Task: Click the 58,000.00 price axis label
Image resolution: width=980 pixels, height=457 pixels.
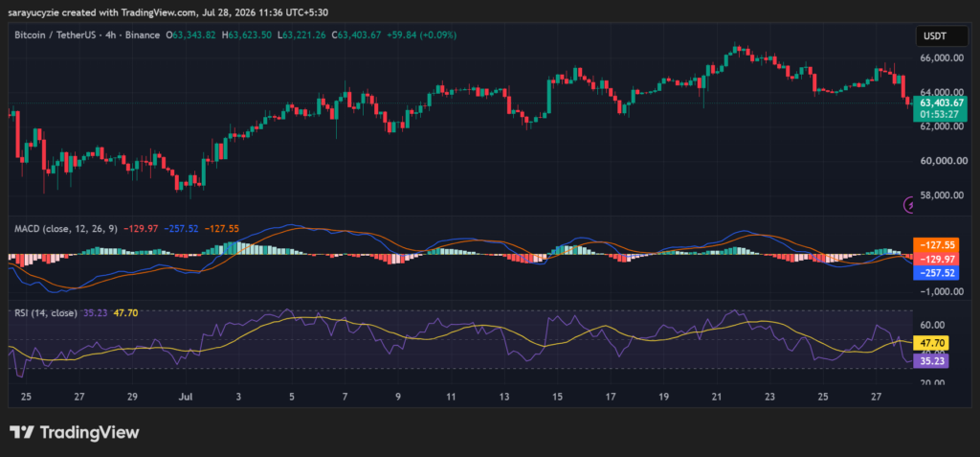Action: [942, 195]
